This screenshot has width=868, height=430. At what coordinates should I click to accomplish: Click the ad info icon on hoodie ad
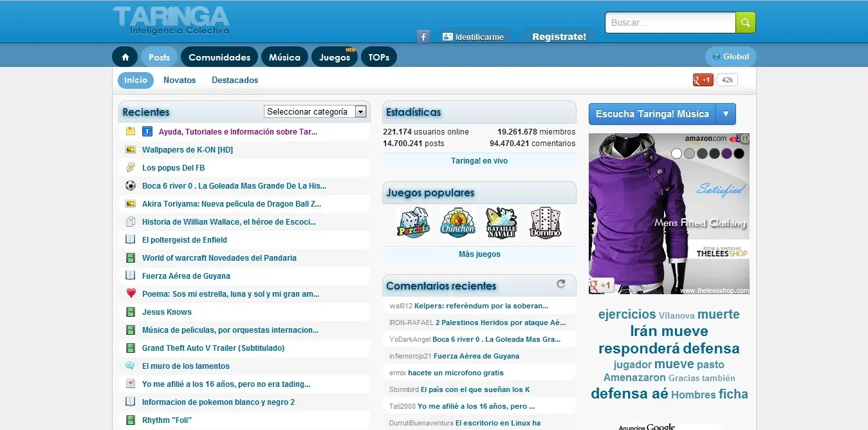pyautogui.click(x=745, y=138)
